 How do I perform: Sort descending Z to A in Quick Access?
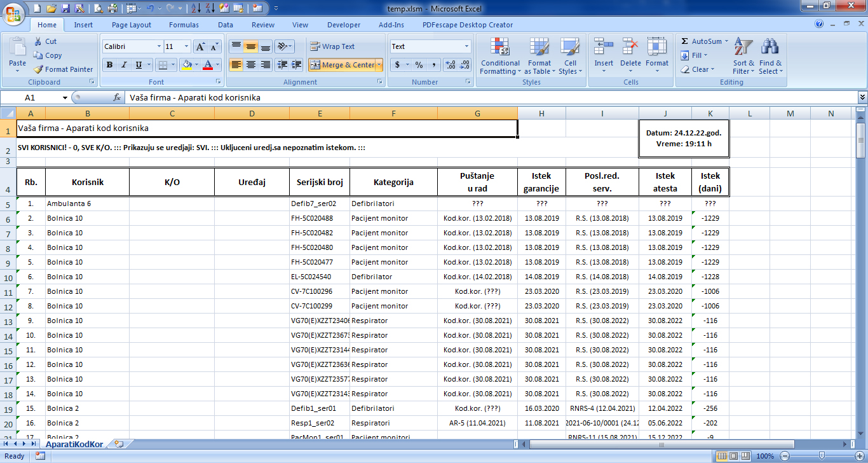click(210, 8)
